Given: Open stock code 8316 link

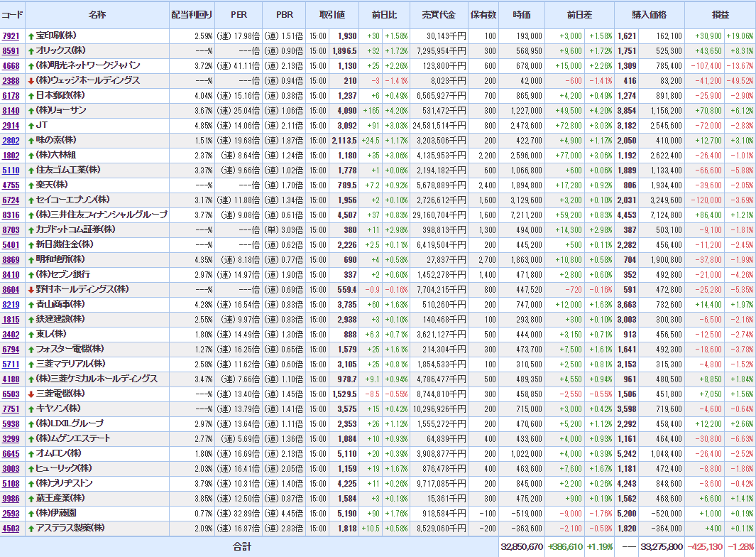Looking at the screenshot, I should (x=11, y=215).
